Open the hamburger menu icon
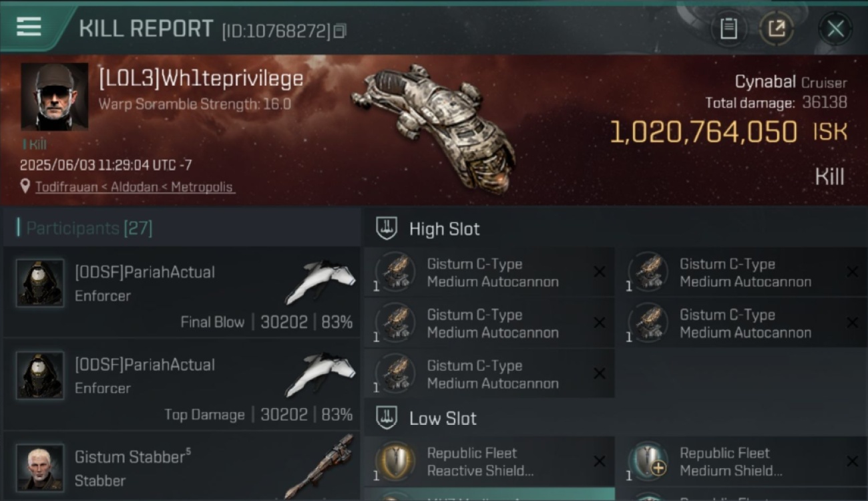This screenshot has height=501, width=868. coord(29,27)
